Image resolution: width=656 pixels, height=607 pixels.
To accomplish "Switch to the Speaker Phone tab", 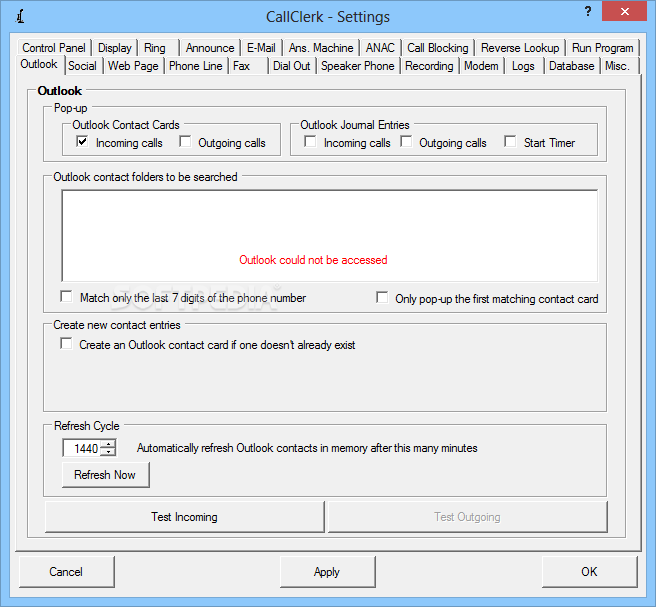I will point(358,66).
